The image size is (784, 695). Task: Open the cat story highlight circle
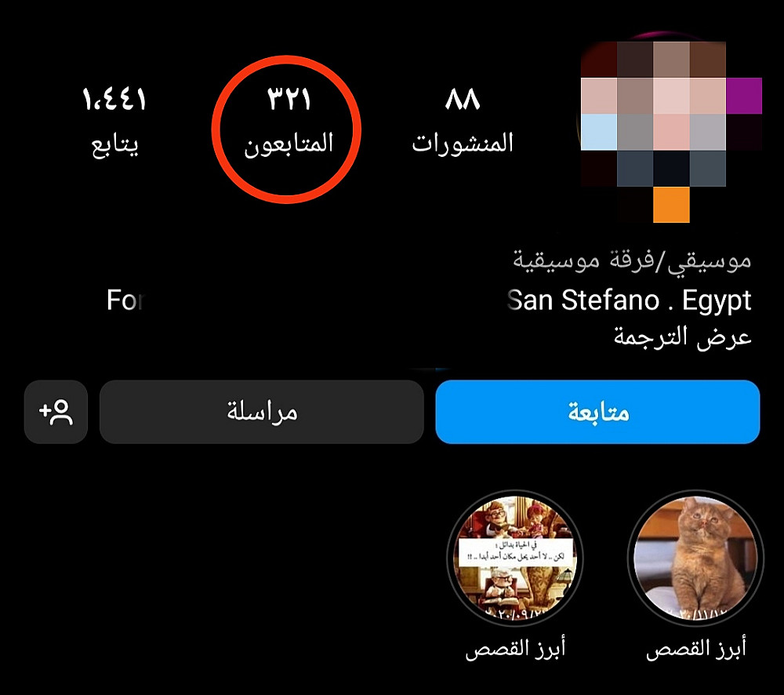pyautogui.click(x=695, y=558)
